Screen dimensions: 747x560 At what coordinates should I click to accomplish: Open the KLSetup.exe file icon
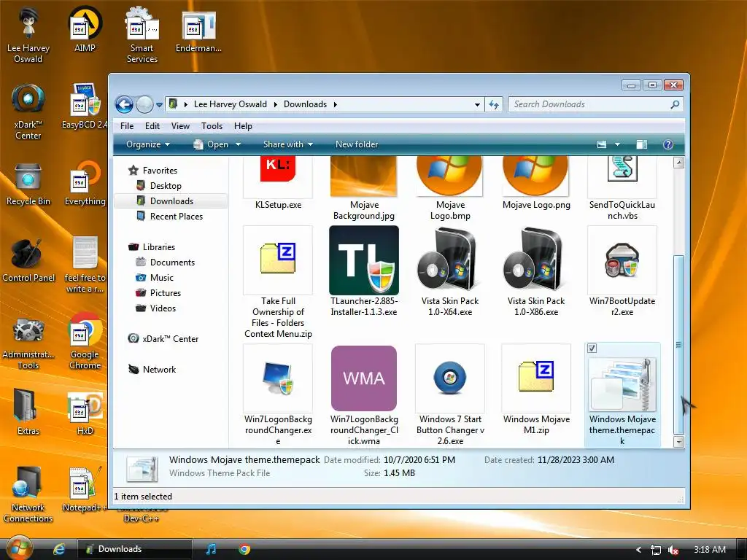[278, 176]
